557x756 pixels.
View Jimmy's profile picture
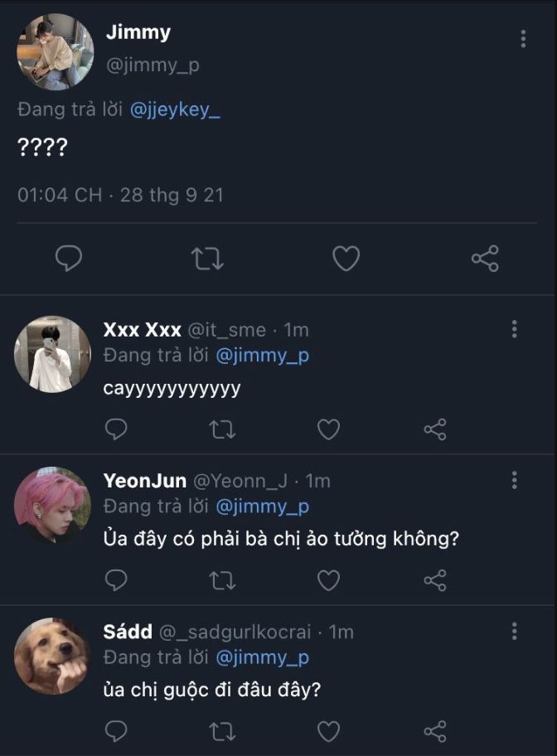click(x=55, y=51)
